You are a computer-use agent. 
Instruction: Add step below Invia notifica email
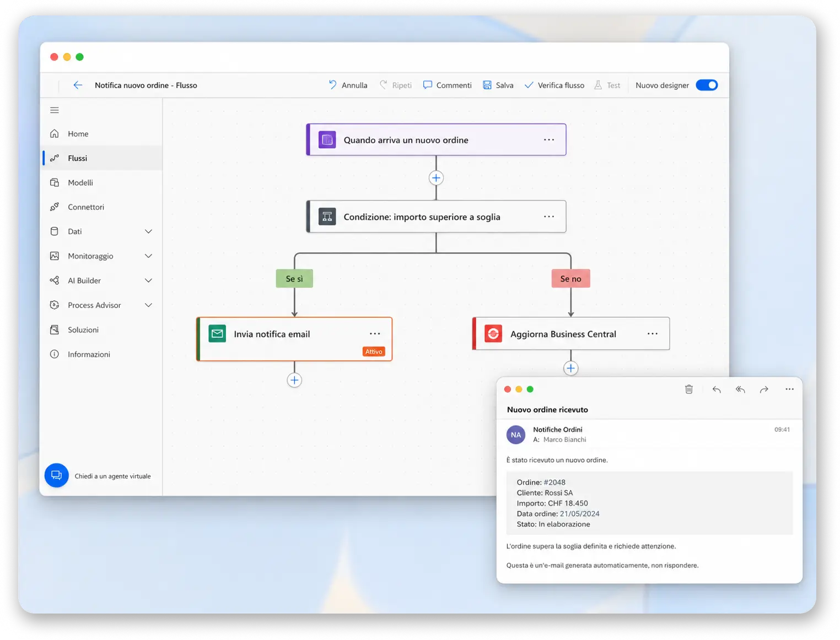click(x=294, y=380)
